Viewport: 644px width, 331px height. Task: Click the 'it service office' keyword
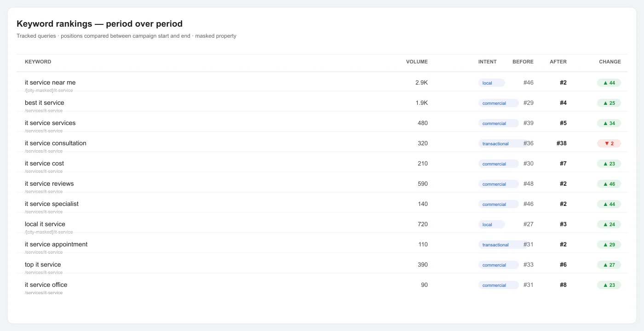click(x=46, y=285)
